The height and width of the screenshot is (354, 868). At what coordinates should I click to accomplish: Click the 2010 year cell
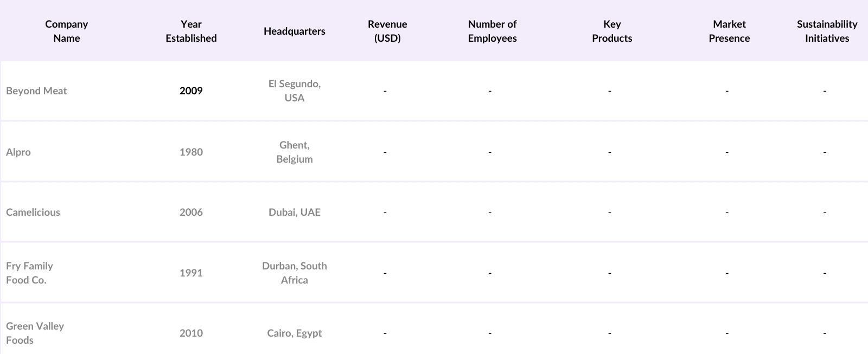(191, 333)
